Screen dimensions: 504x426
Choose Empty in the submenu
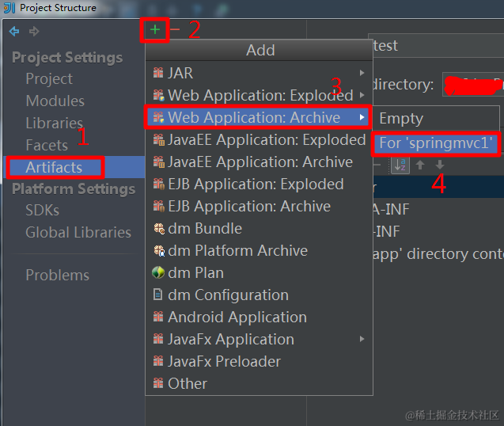pyautogui.click(x=436, y=119)
